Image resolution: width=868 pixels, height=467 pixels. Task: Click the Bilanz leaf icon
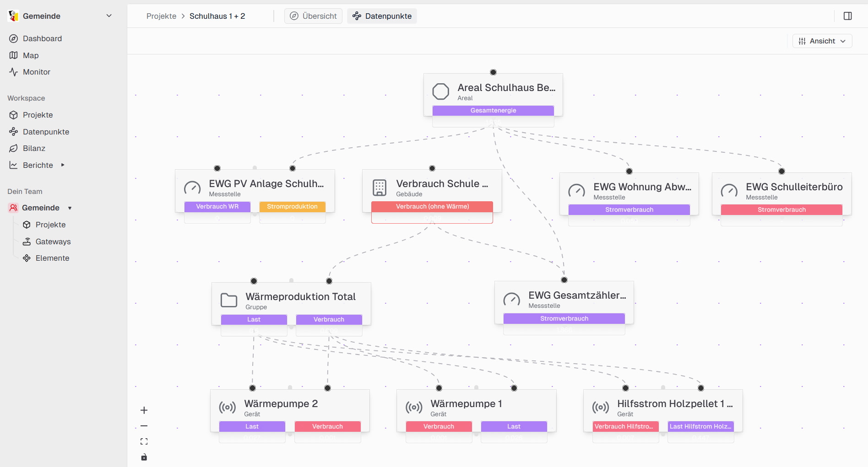(x=14, y=148)
